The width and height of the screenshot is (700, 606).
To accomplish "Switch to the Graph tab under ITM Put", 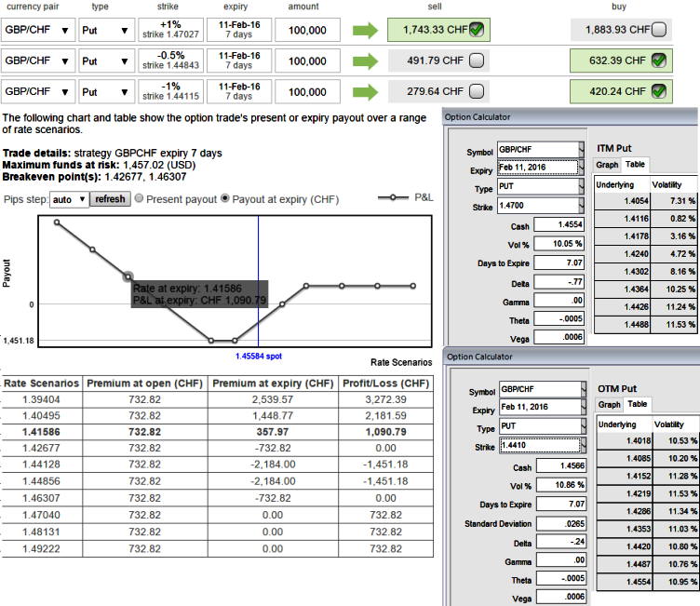I will 606,165.
